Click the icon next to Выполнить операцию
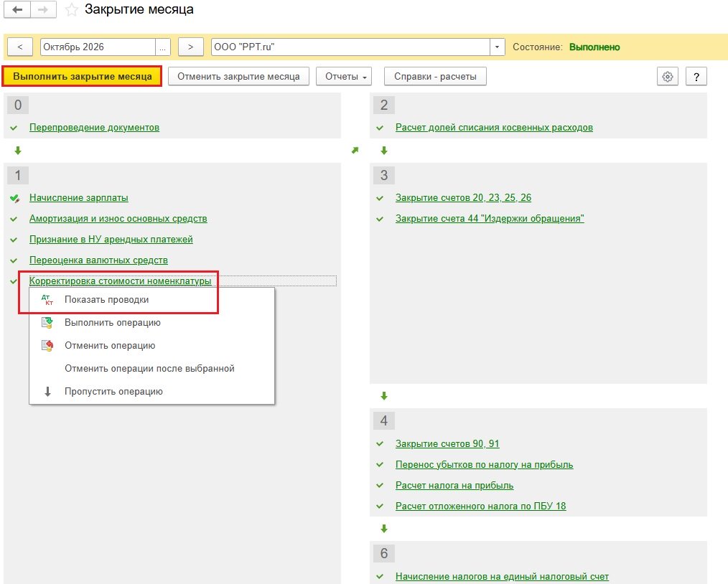The height and width of the screenshot is (584, 728). click(x=47, y=322)
